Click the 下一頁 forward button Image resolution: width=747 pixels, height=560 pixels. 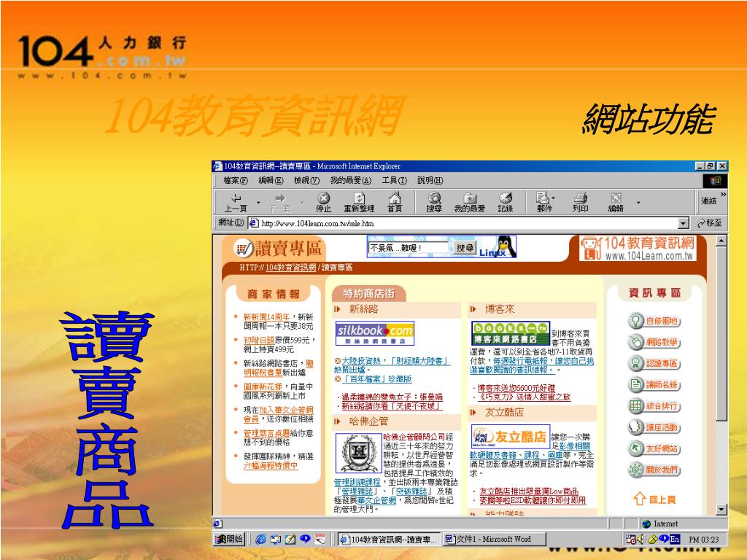coord(279,203)
